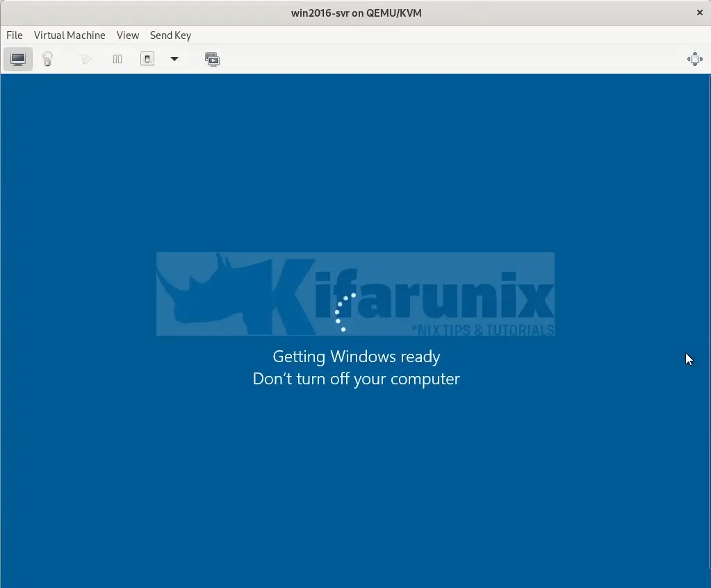The image size is (711, 588).
Task: Toggle the monitor console view button
Action: point(18,59)
